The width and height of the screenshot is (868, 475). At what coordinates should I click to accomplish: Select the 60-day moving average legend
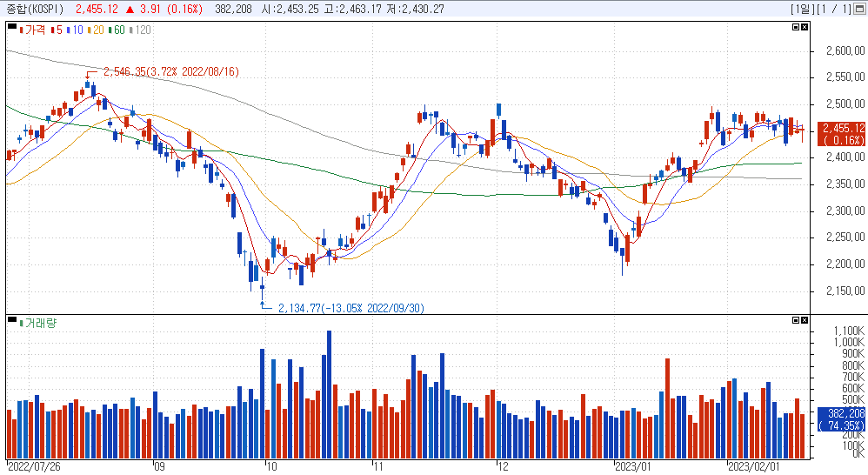[117, 30]
